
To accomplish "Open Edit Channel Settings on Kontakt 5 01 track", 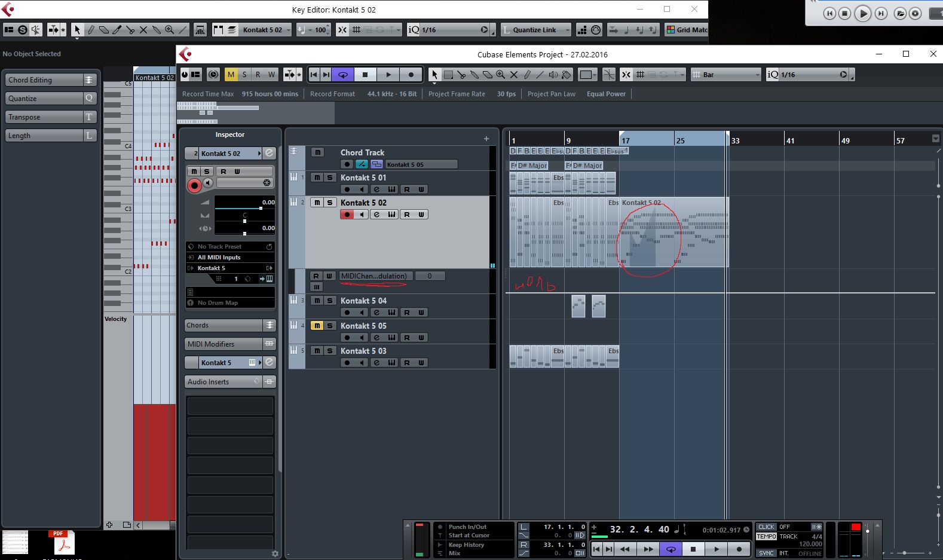I will 376,189.
